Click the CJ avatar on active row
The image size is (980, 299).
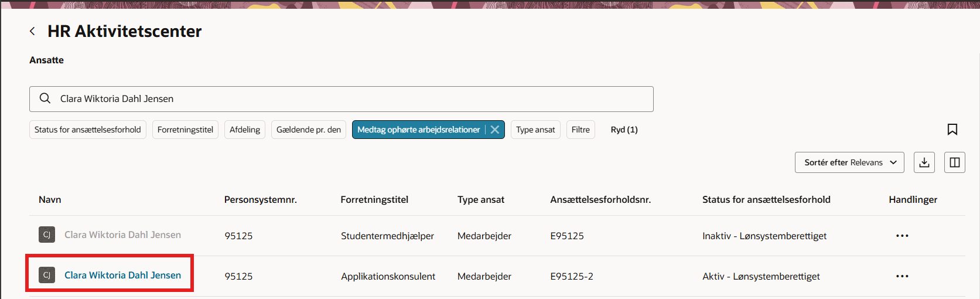pos(47,275)
